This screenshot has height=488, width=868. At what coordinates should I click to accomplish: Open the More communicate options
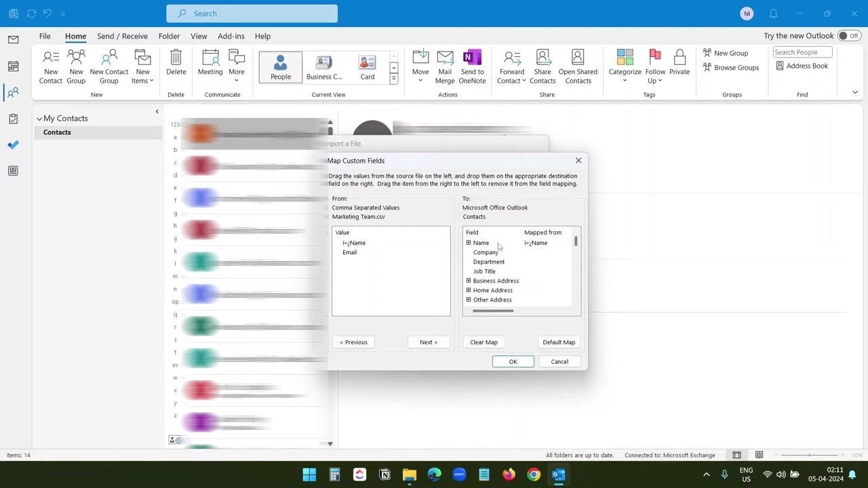236,66
